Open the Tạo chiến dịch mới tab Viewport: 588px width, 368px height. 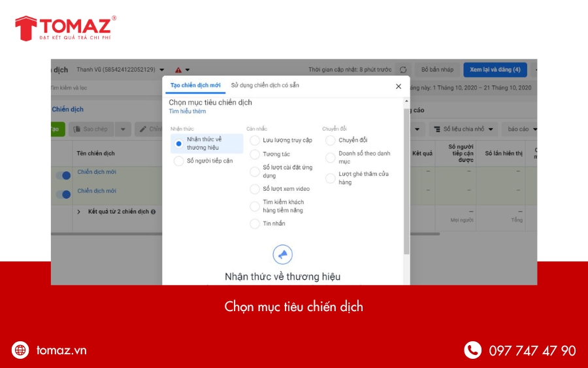click(x=195, y=86)
